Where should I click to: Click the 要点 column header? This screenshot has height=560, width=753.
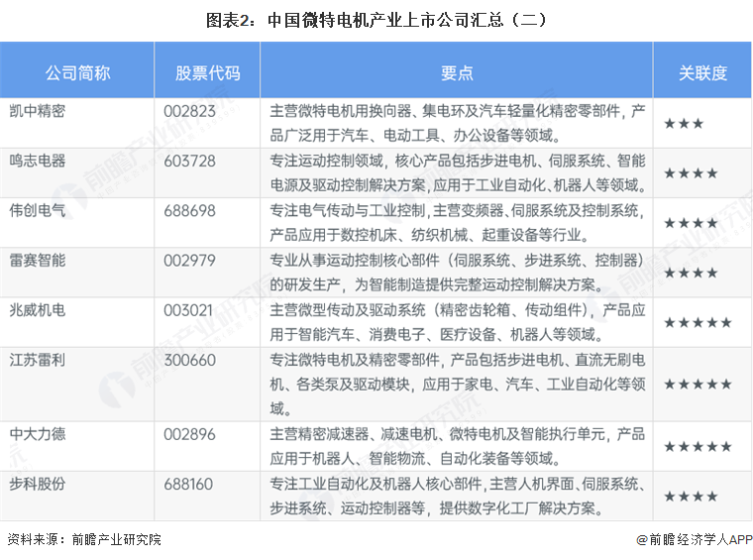click(x=457, y=73)
